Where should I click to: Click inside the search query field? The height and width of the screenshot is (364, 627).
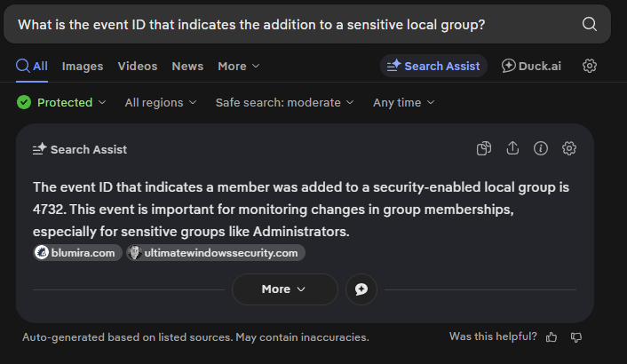point(266,24)
